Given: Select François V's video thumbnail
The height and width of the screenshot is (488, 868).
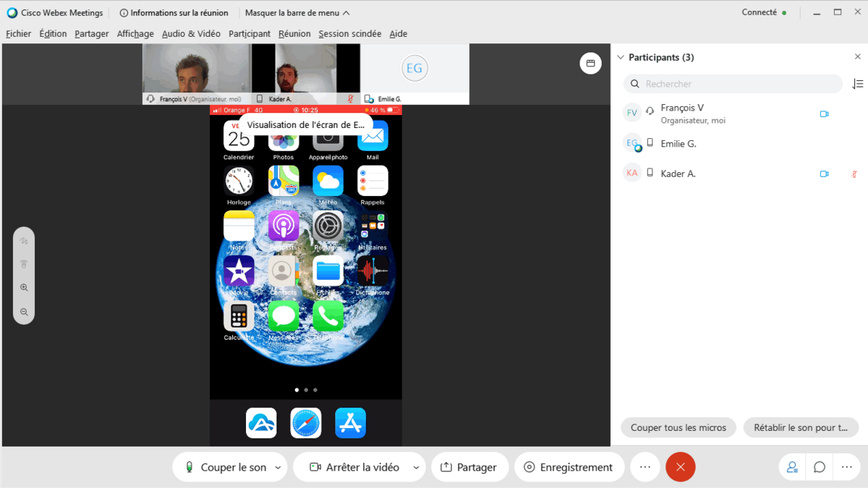Looking at the screenshot, I should (x=197, y=74).
